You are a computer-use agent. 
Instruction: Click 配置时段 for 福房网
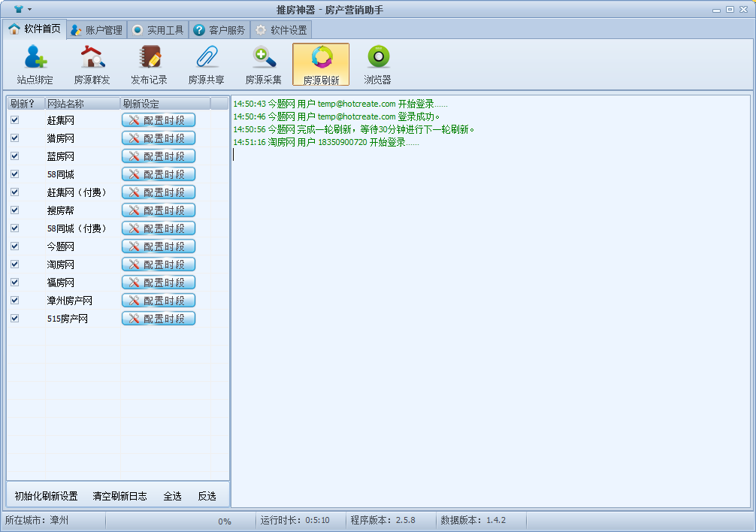tap(159, 283)
